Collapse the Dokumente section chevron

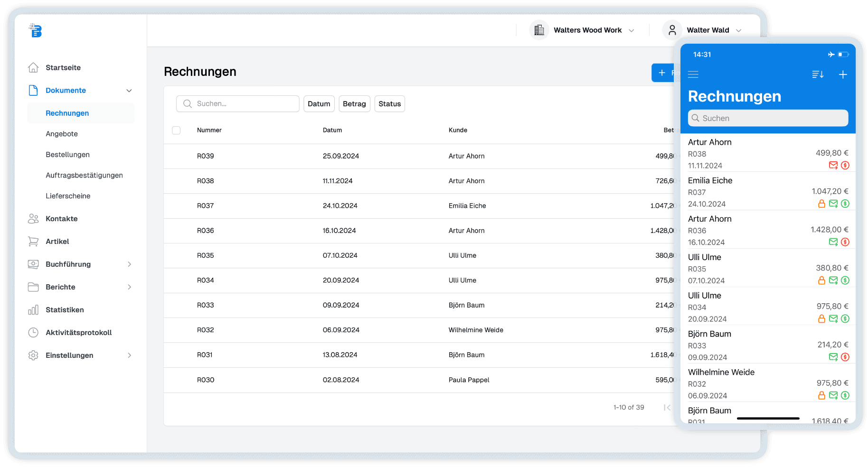(x=129, y=90)
